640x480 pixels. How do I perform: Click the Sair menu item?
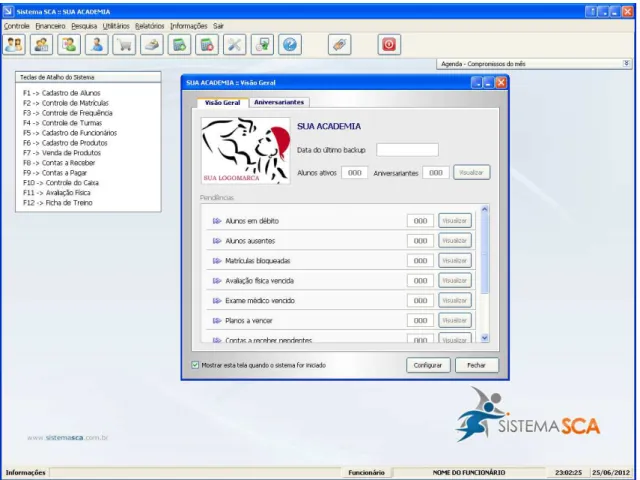(x=218, y=26)
